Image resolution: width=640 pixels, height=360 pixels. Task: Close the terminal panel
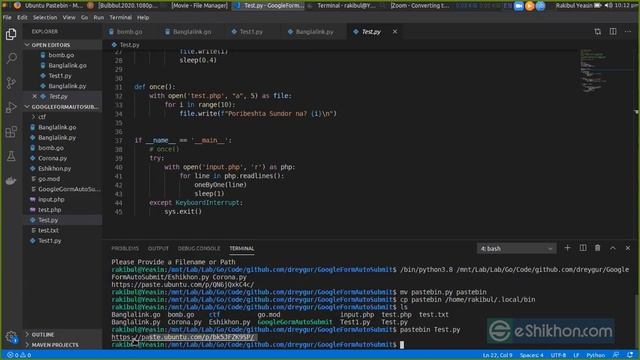pos(628,248)
